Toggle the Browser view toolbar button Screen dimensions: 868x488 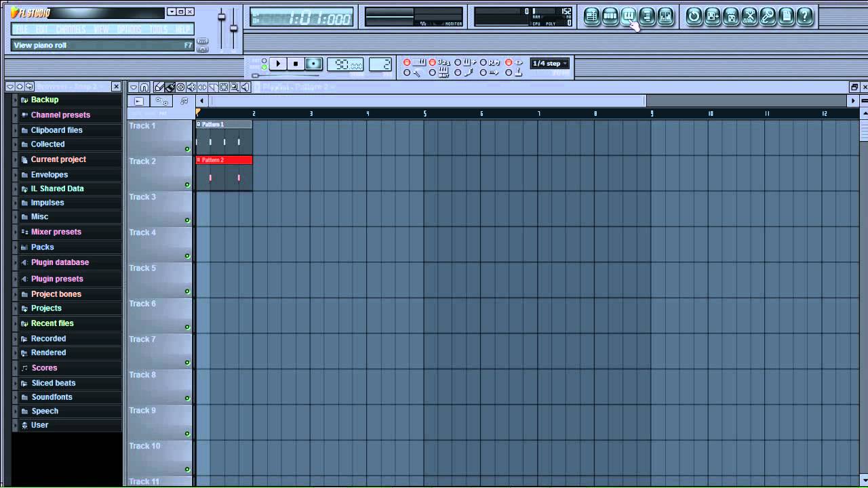pyautogui.click(x=647, y=16)
